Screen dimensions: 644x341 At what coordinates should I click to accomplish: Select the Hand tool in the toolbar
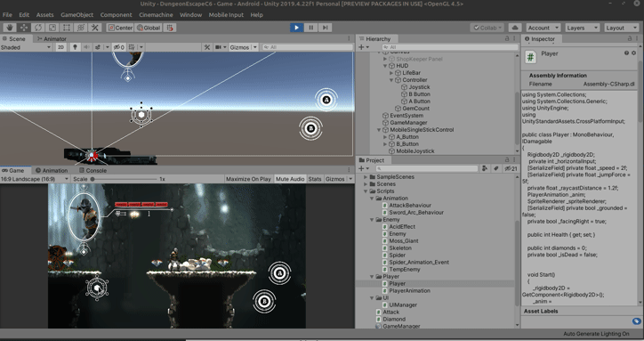point(10,28)
